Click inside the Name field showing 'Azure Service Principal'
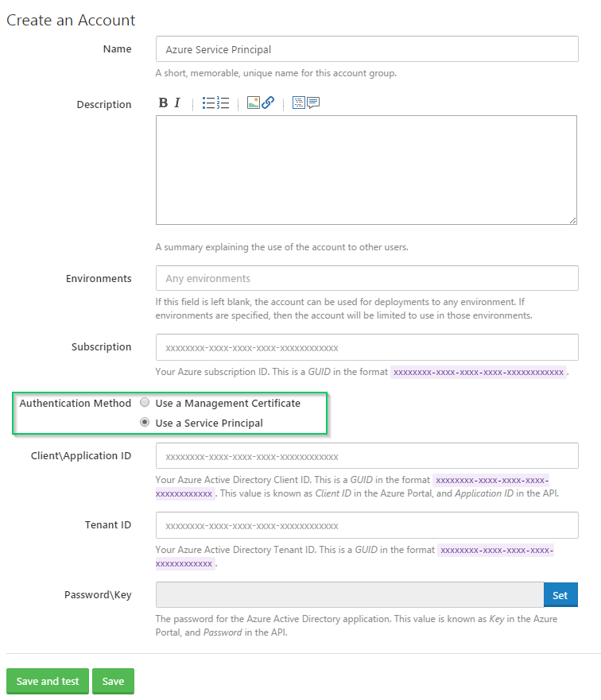Viewport: 601px width, 700px height. pyautogui.click(x=366, y=48)
